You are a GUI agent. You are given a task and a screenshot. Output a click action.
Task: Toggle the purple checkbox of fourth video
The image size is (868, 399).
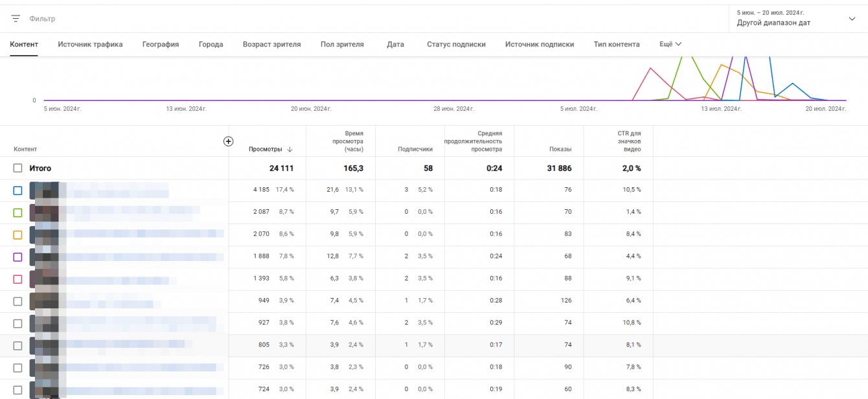pyautogui.click(x=17, y=257)
